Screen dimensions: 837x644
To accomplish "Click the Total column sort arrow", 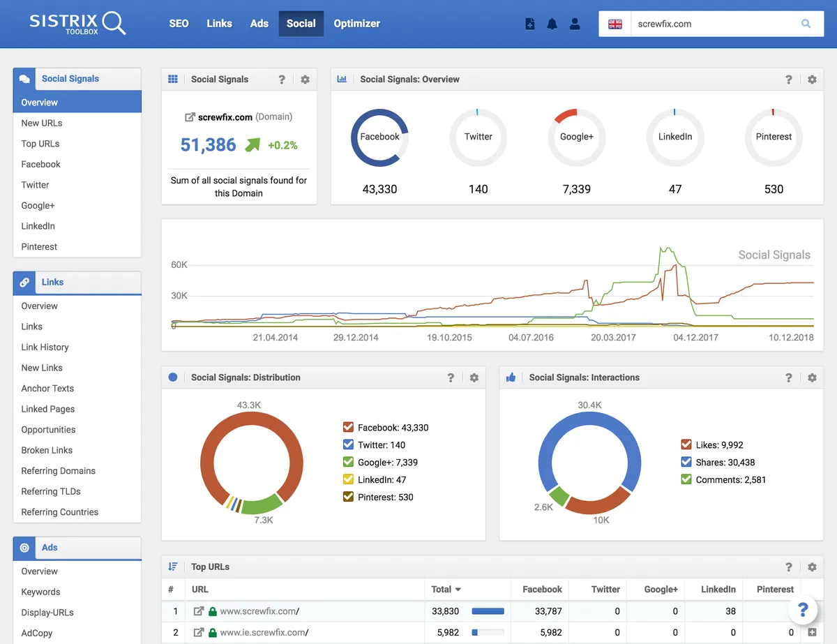I will pos(458,590).
